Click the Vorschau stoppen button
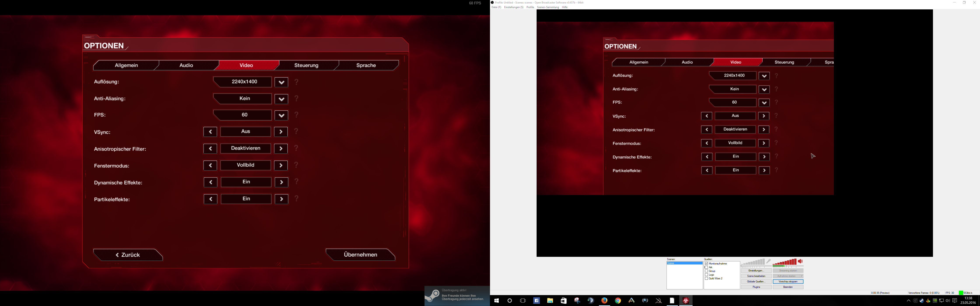This screenshot has width=980, height=306. (x=788, y=282)
